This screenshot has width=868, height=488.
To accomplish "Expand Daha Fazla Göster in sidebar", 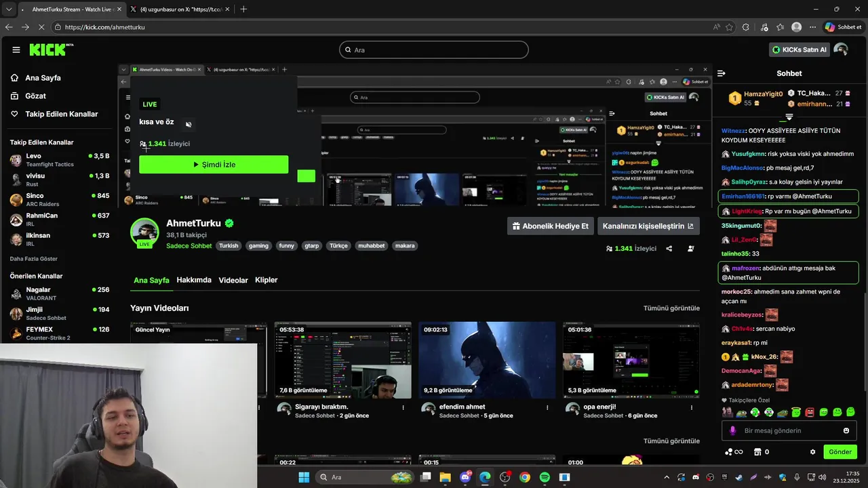I will click(x=33, y=259).
